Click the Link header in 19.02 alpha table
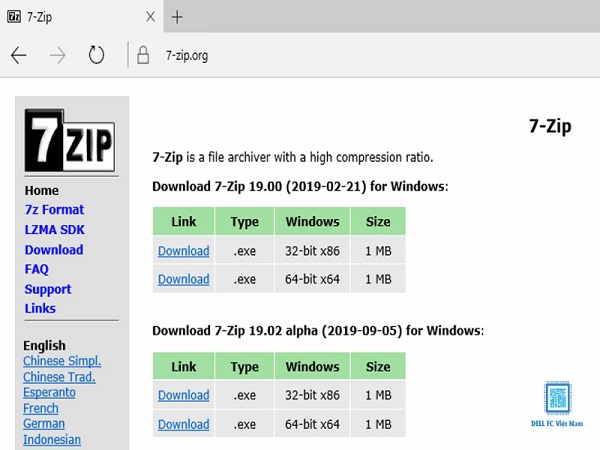Screen dimensions: 600x450 click(184, 367)
